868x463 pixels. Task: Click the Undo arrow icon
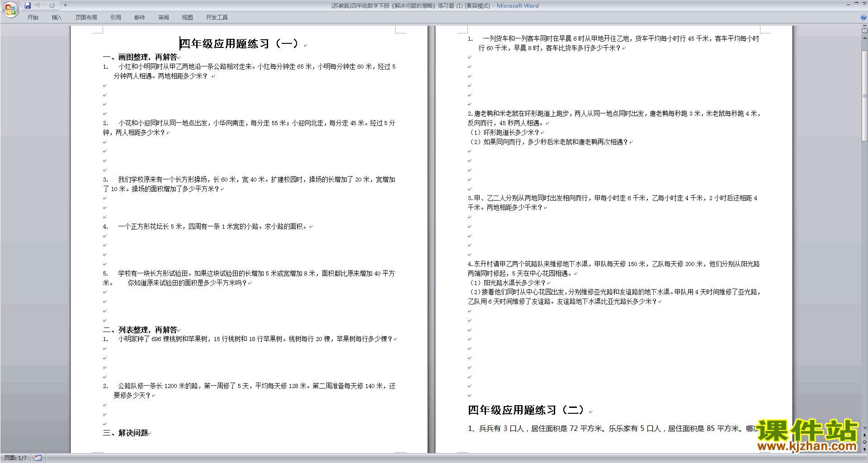[37, 5]
